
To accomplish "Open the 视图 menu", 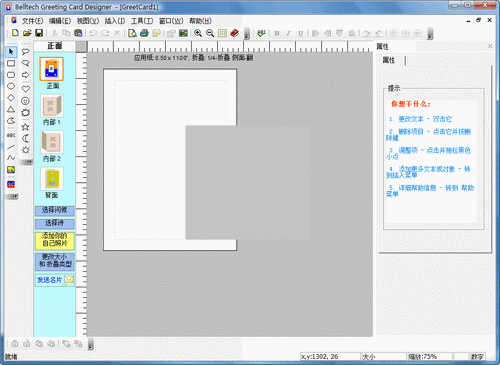I will point(88,21).
